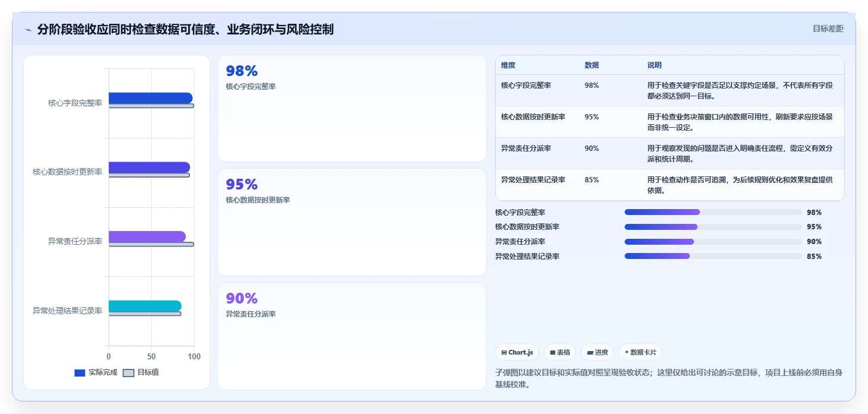Click the 98% cell in the table
This screenshot has height=414, width=868.
[x=592, y=86]
